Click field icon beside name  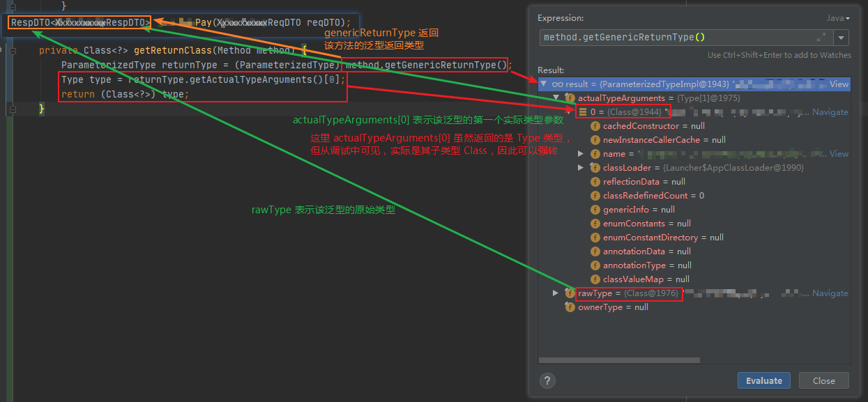pos(595,154)
